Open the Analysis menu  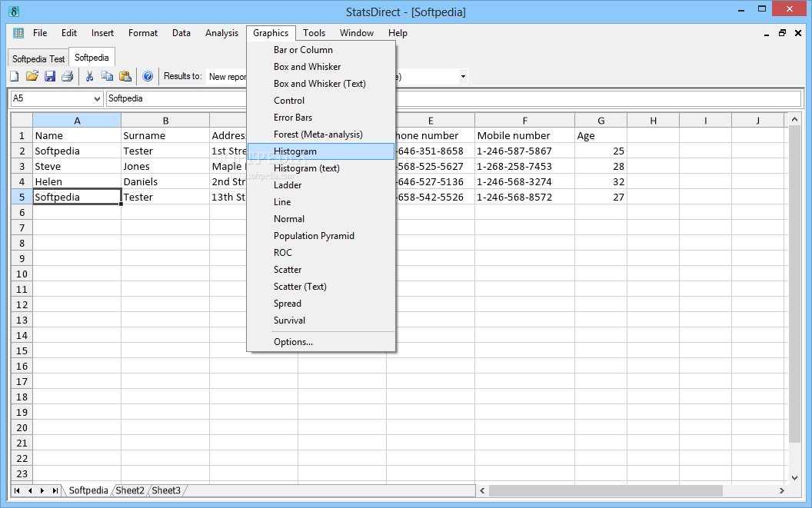point(221,33)
